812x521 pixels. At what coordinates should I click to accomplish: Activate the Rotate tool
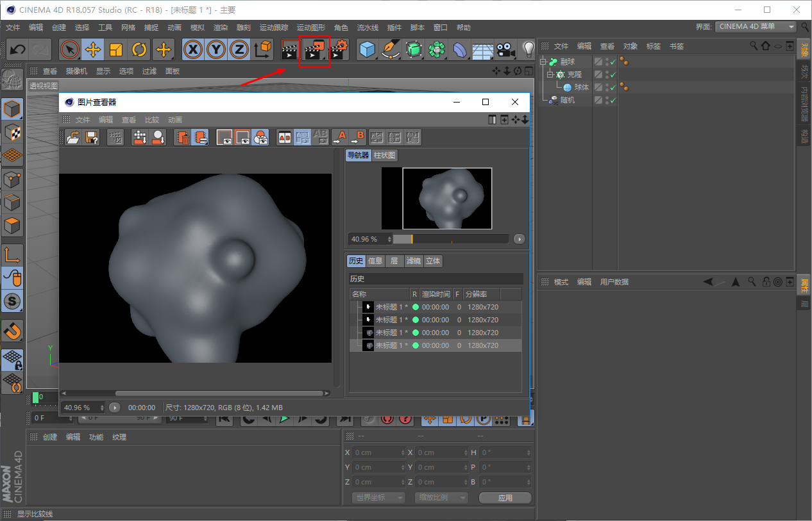139,49
